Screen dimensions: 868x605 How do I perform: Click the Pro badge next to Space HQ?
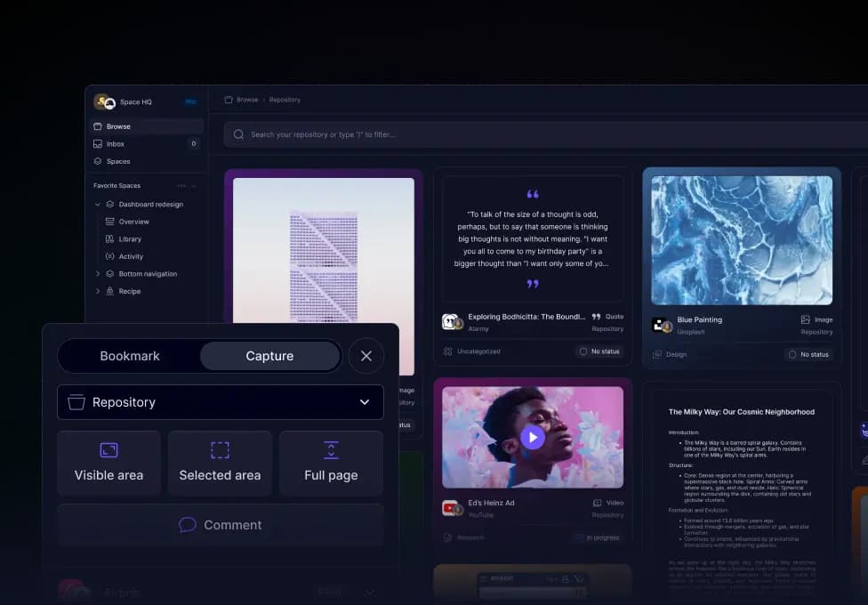[190, 102]
